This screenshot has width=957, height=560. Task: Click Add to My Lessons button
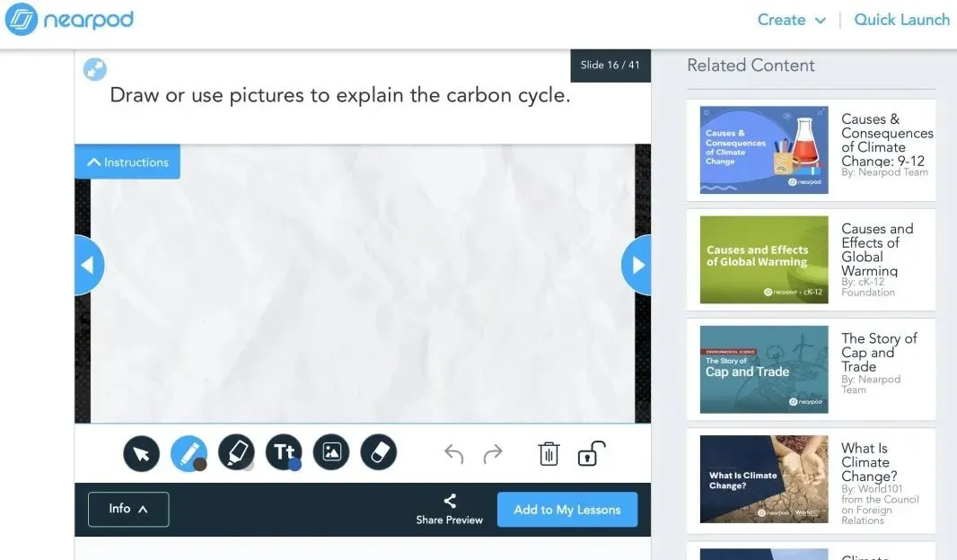pyautogui.click(x=567, y=510)
